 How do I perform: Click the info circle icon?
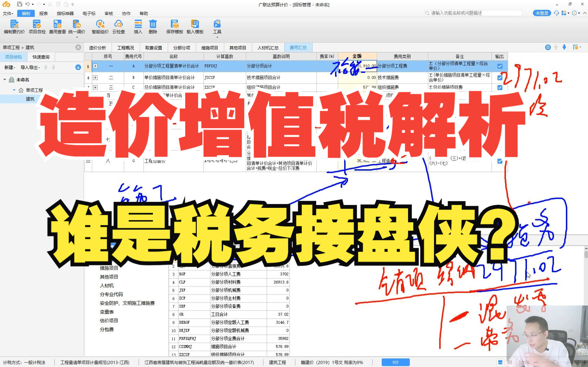pos(574,13)
